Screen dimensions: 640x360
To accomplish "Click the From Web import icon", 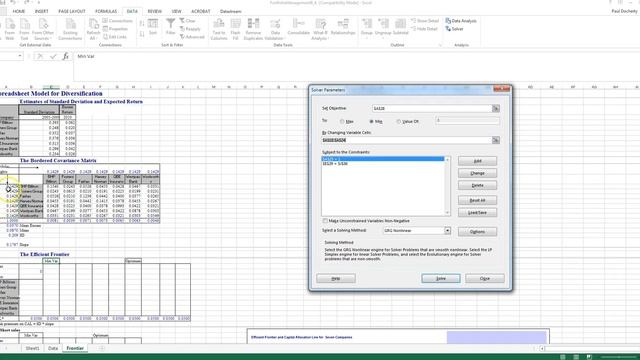I will 9,29.
